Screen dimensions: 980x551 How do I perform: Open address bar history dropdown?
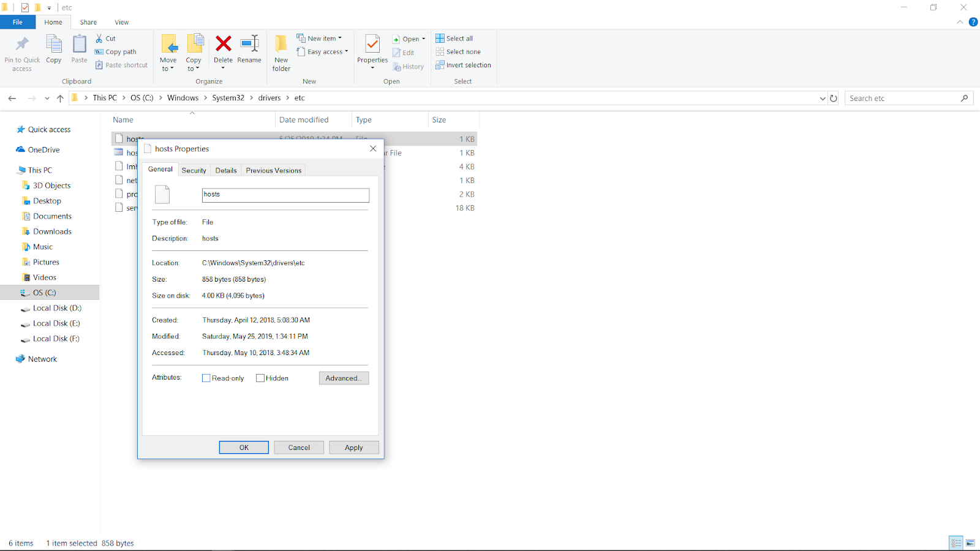point(822,98)
